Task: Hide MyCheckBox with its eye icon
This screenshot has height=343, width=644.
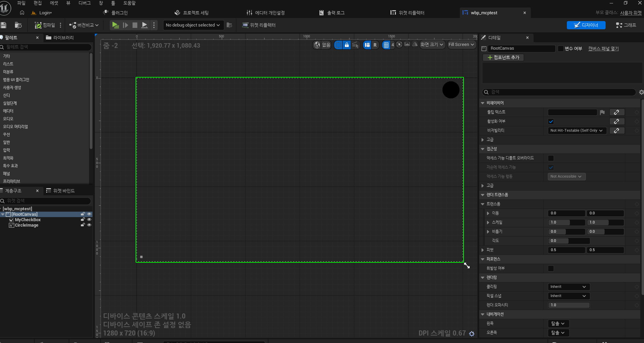Action: (x=89, y=219)
